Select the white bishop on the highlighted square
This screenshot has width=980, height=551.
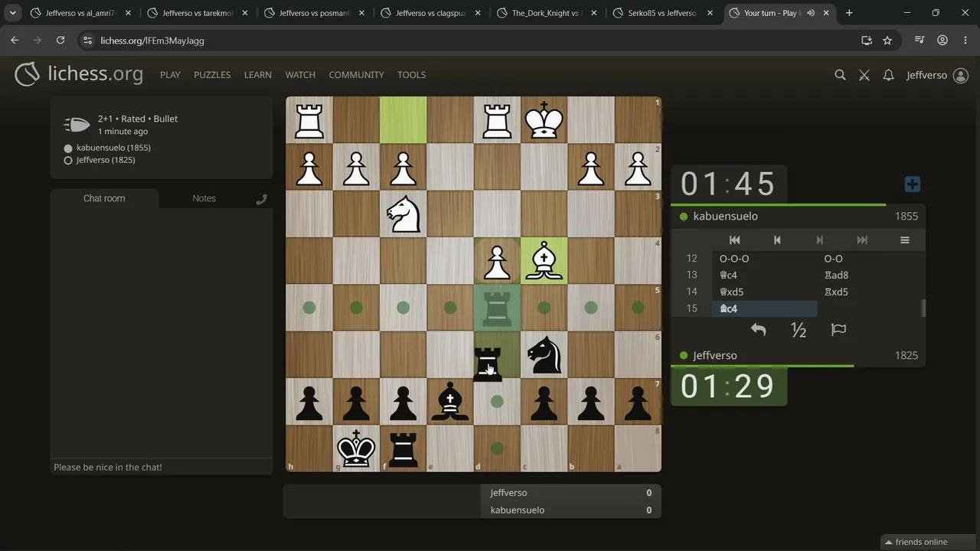544,261
